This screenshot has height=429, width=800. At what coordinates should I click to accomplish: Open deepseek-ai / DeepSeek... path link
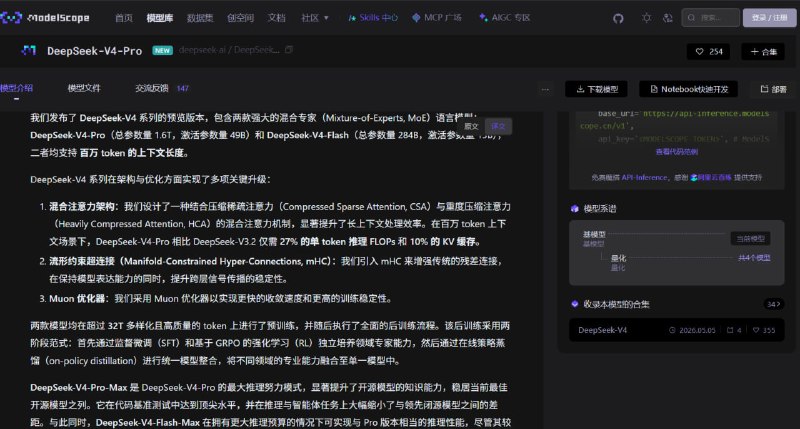(229, 50)
